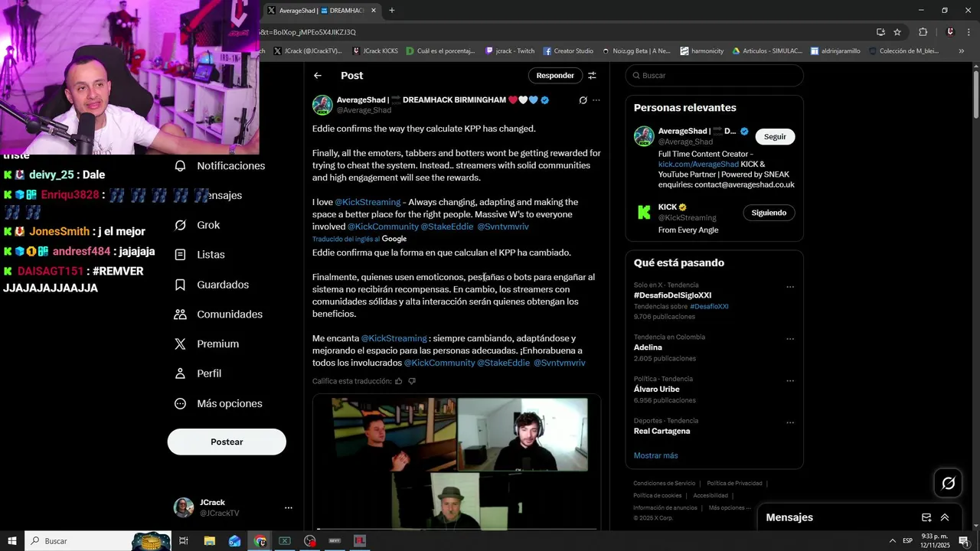The image size is (980, 551).
Task: Open a new browser tab
Action: click(392, 11)
